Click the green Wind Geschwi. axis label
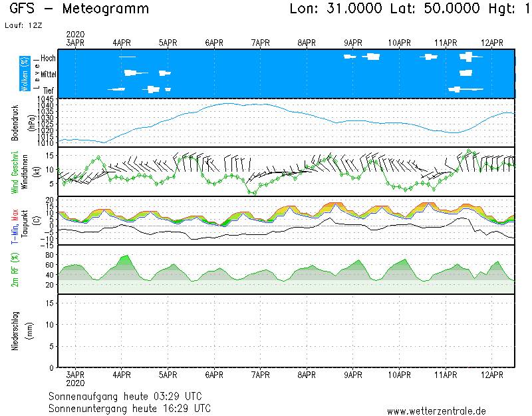This screenshot has height=416, width=532. click(15, 171)
